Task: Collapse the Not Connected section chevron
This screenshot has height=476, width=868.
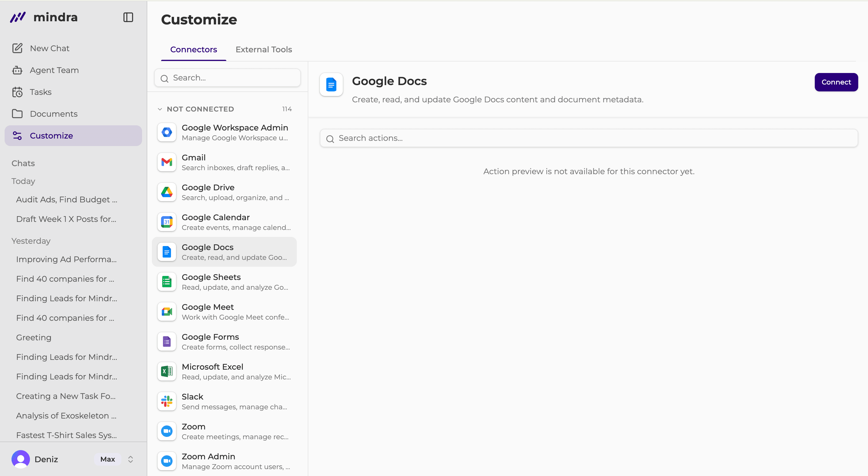Action: coord(160,109)
